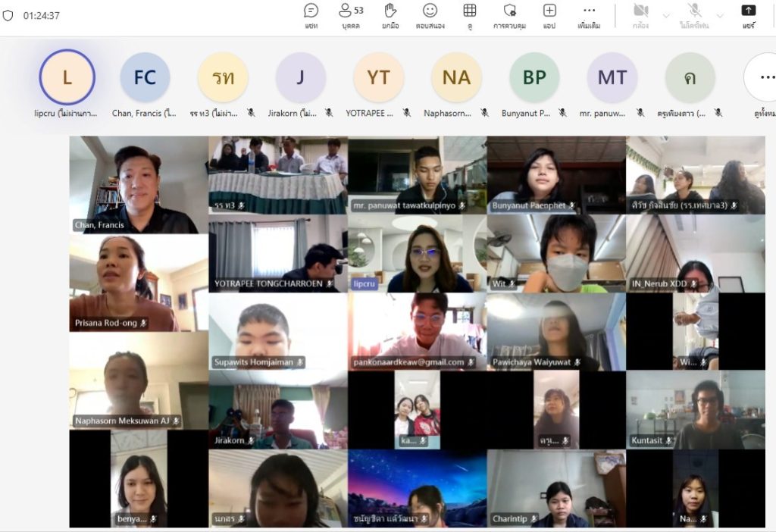Open the more actions ellipsis menu

click(x=589, y=15)
